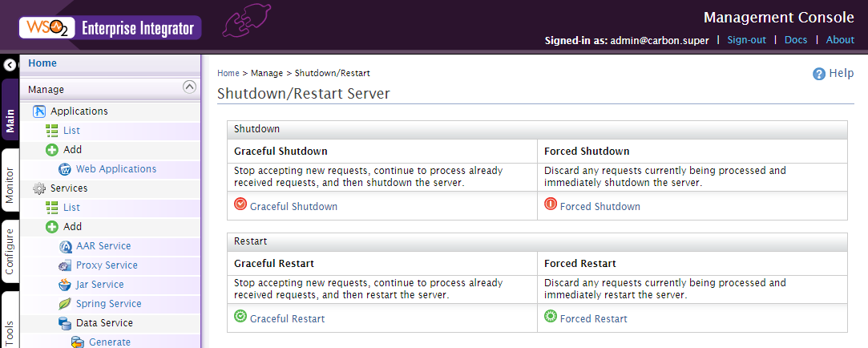Click the red Forced Shutdown icon

coord(551,204)
